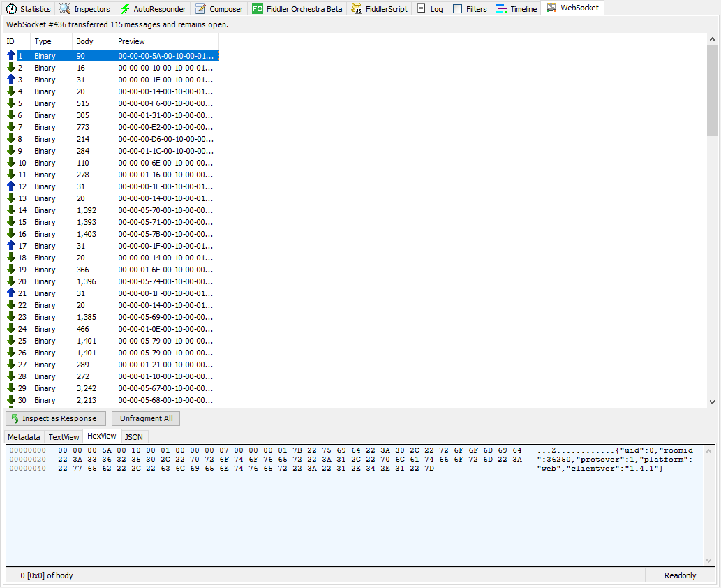Toggle the Filters tab checkbox
The width and height of the screenshot is (721, 588).
point(457,9)
